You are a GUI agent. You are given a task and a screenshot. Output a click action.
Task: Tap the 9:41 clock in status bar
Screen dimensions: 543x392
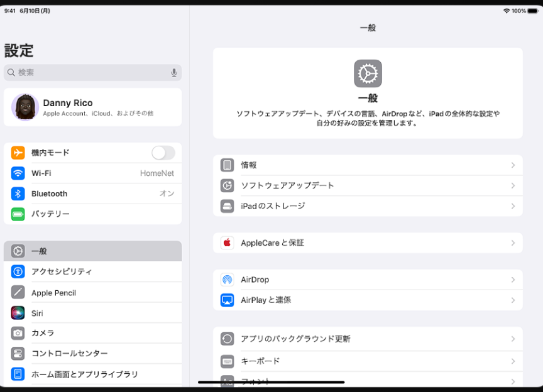point(10,11)
